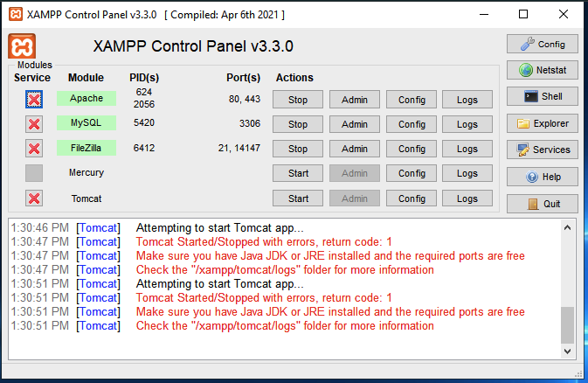Click the 1:30:46 PM log entry
This screenshot has height=383, width=588.
pyautogui.click(x=157, y=228)
